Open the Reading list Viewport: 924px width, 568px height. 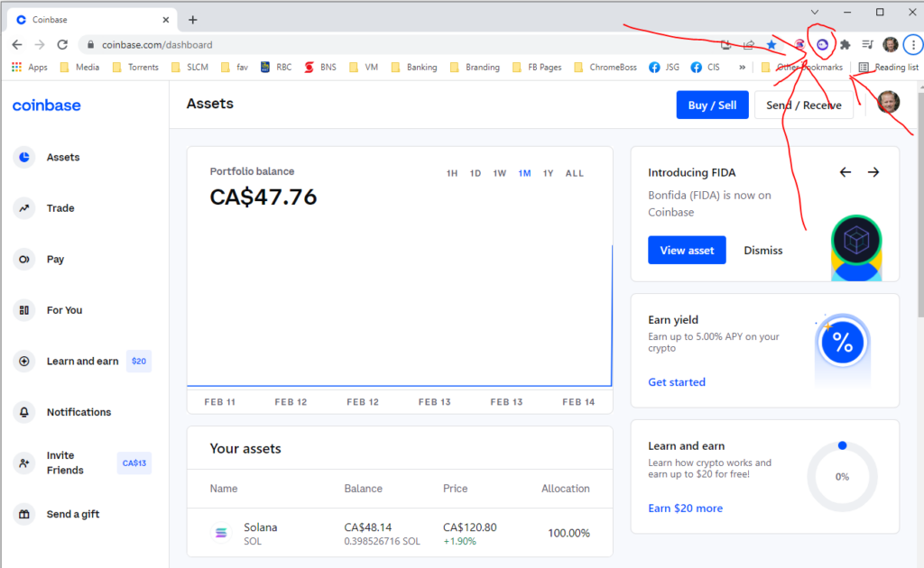coord(889,67)
